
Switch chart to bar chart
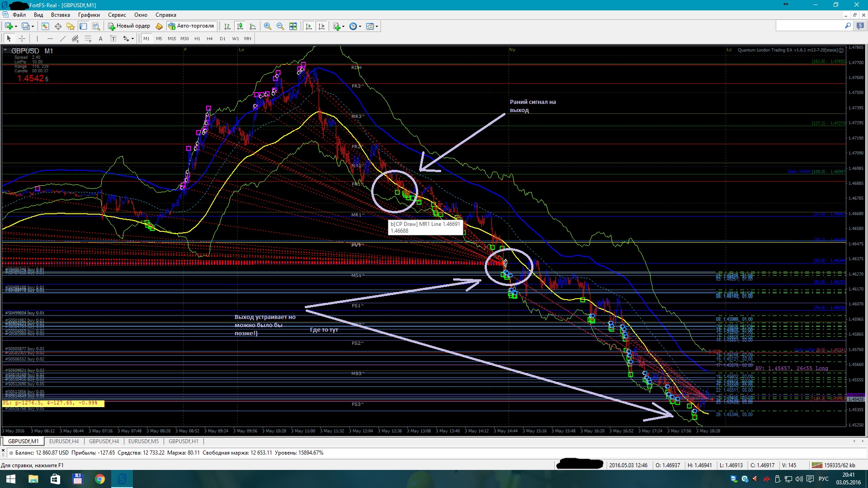[x=227, y=26]
